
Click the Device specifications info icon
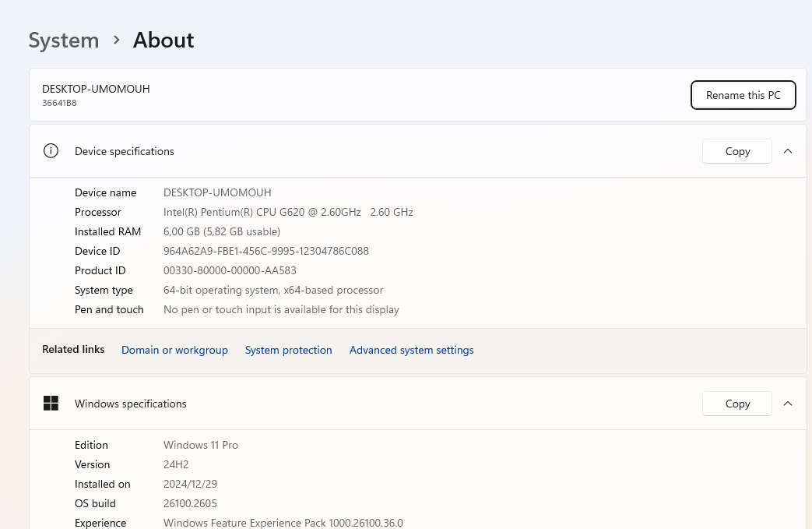tap(51, 151)
